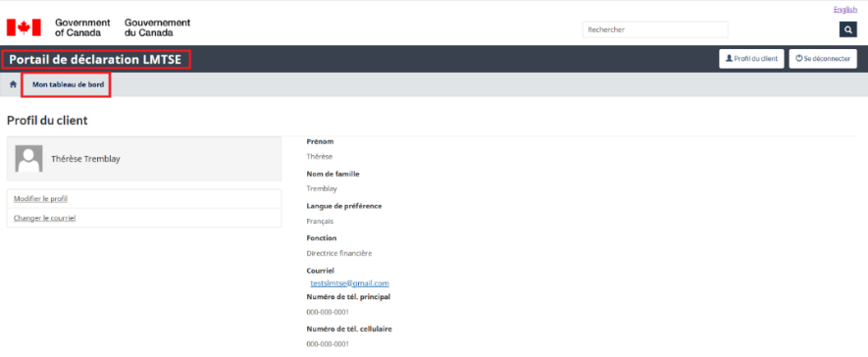Click Thérèse Tremblay's avatar placeholder image
868x357 pixels.
click(28, 159)
